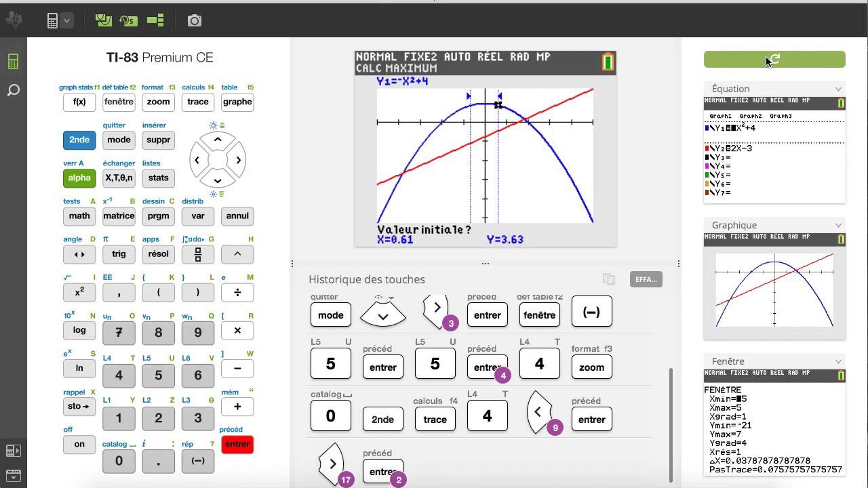Click the minus key above the plus key

(237, 368)
